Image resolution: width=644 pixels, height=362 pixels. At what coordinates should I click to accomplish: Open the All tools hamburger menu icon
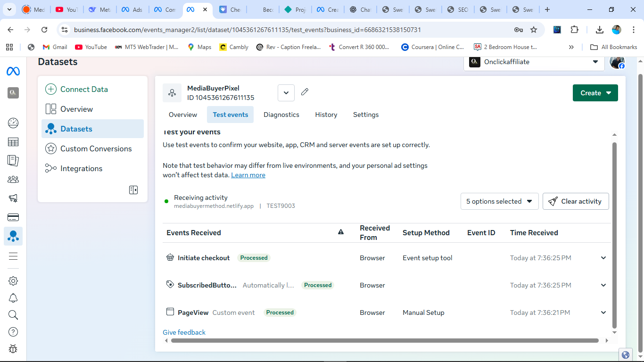(x=13, y=256)
